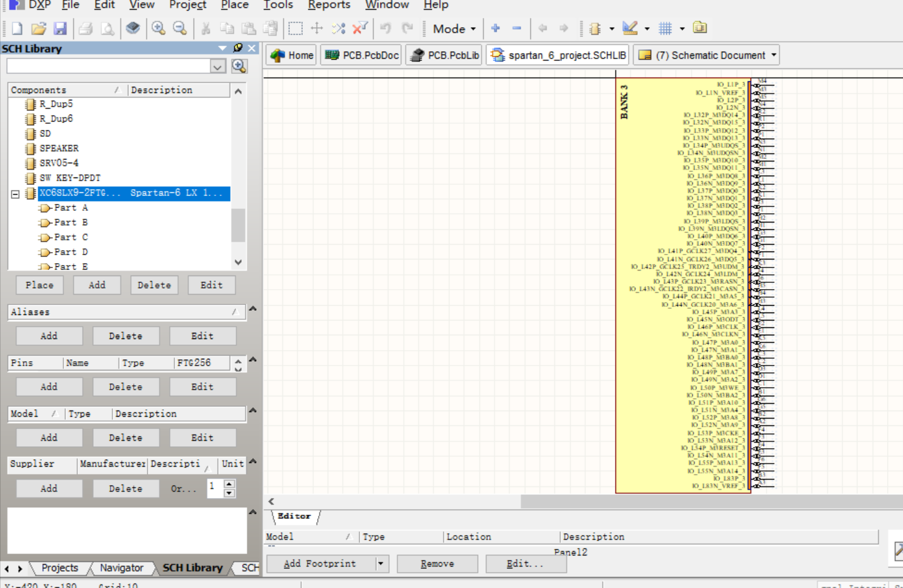
Task: Open the Mode dropdown in toolbar
Action: [455, 28]
